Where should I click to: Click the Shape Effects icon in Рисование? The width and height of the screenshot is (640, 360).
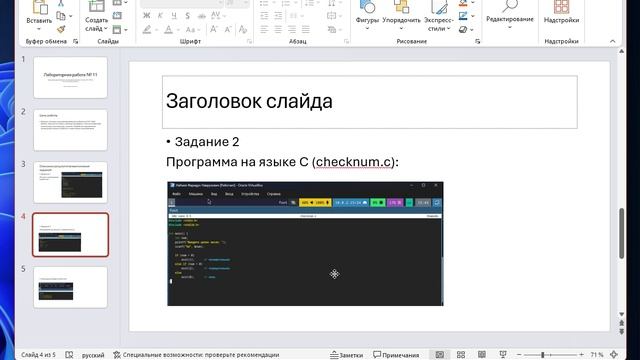463,29
